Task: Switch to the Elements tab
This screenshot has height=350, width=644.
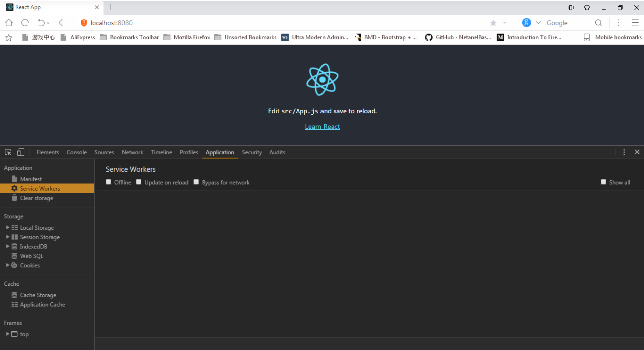Action: [48, 152]
